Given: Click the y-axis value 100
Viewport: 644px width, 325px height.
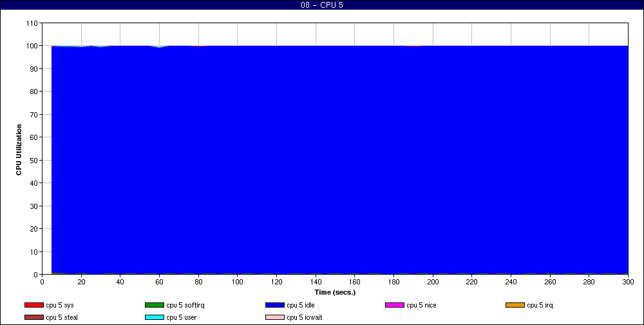Looking at the screenshot, I should [32, 46].
